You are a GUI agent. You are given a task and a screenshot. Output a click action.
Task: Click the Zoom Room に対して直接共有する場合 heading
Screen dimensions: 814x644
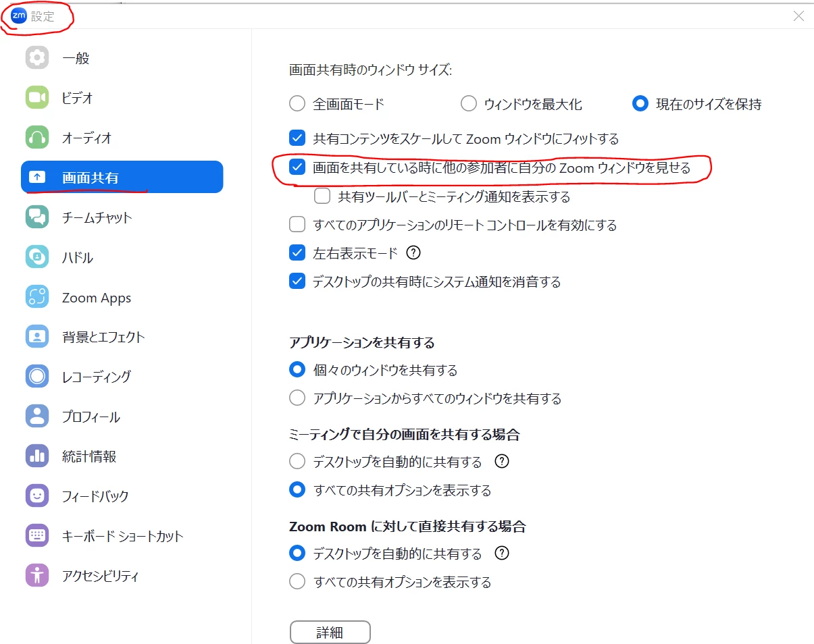[407, 526]
